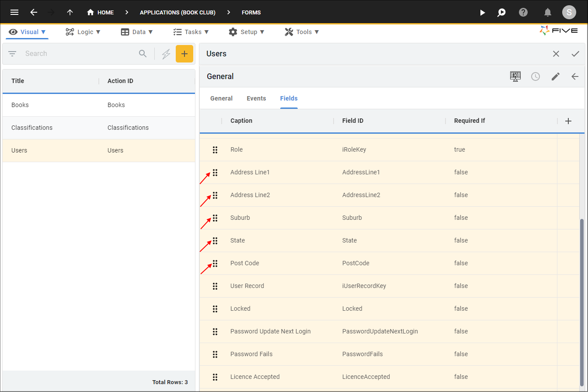Screen dimensions: 588x392
Task: Add a new form with yellow plus
Action: (184, 54)
